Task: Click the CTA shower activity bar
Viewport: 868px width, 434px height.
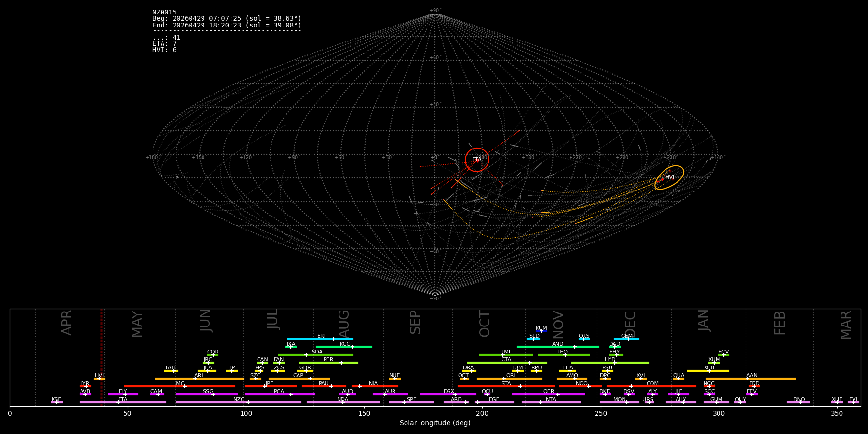Action: pos(507,363)
